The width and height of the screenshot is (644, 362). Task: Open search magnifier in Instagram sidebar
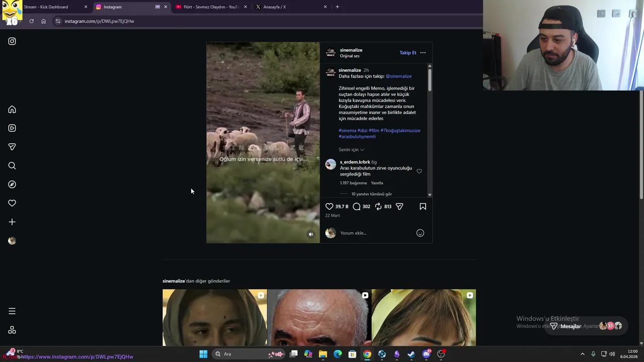tap(12, 165)
